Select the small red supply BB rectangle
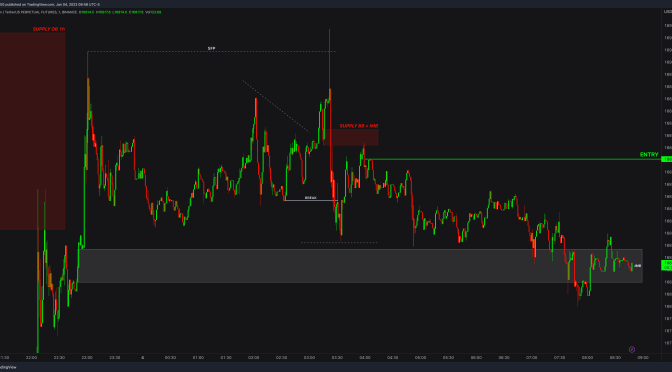672x372 pixels. pyautogui.click(x=351, y=137)
